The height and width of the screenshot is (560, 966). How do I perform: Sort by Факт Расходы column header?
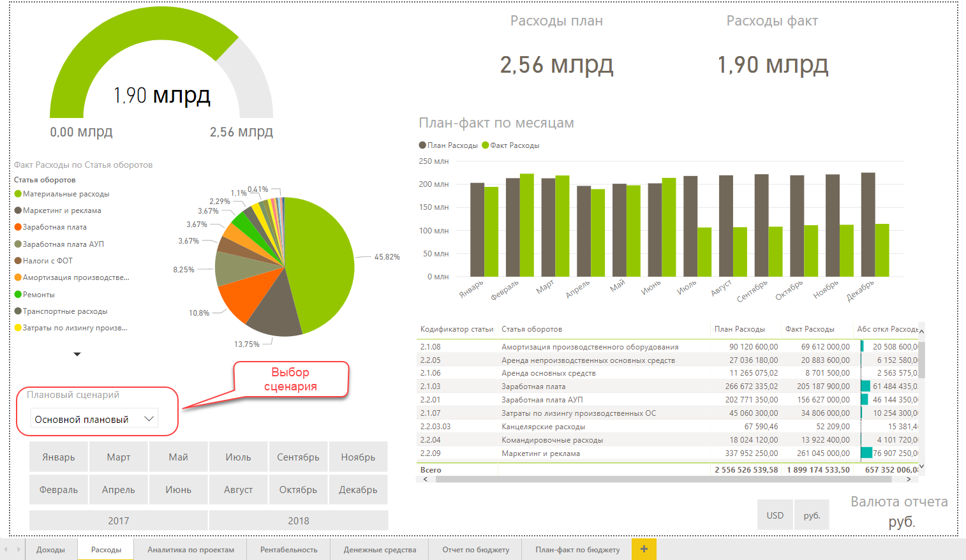(810, 329)
